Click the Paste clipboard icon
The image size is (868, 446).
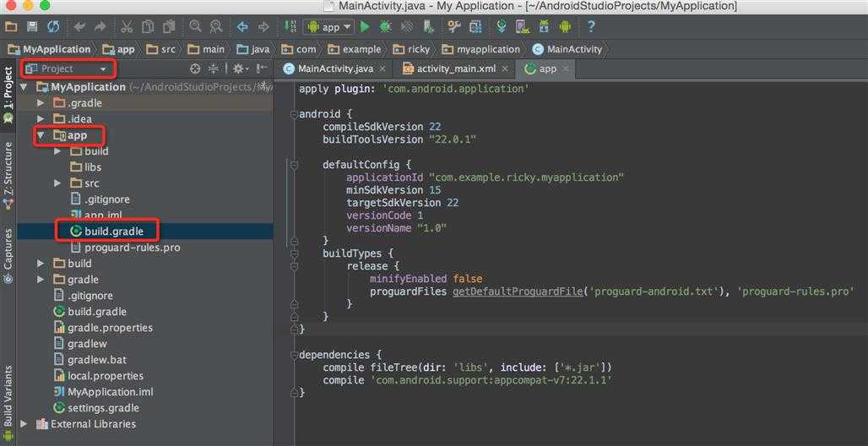coord(169,26)
